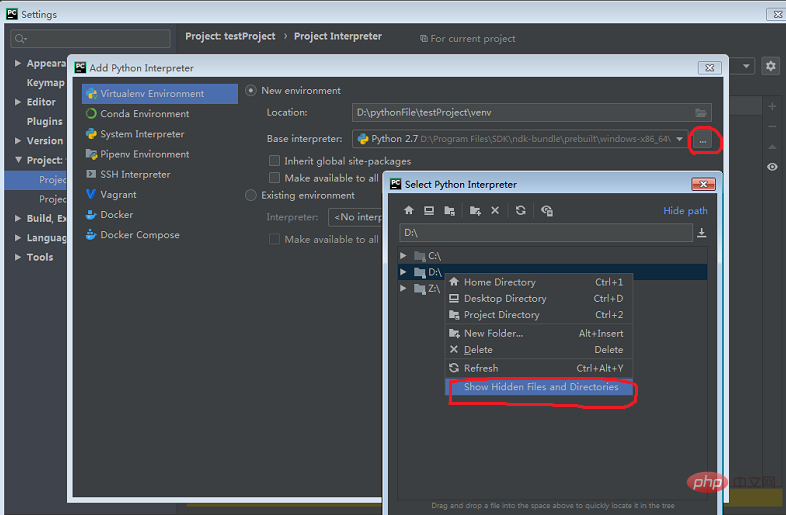The height and width of the screenshot is (515, 786).
Task: Choose Show Hidden Files and Directories
Action: pyautogui.click(x=540, y=387)
